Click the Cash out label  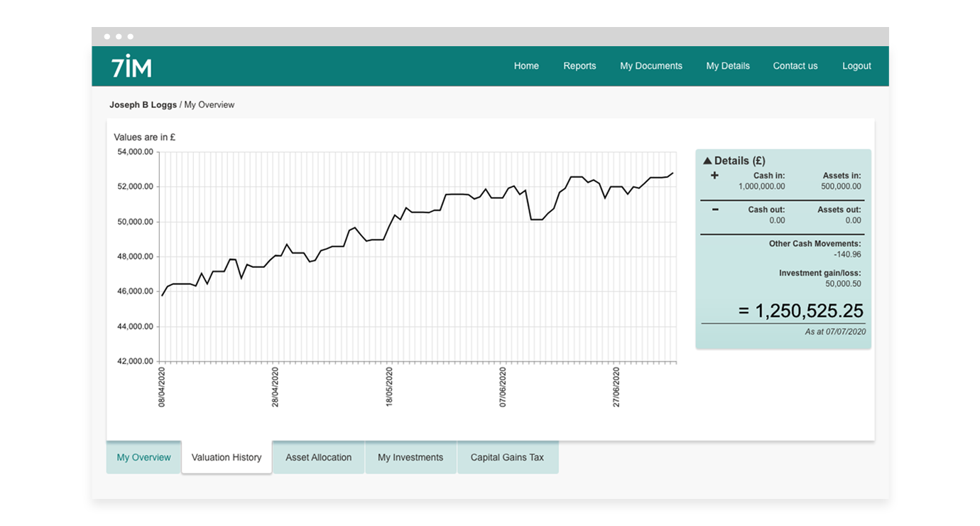click(x=766, y=210)
